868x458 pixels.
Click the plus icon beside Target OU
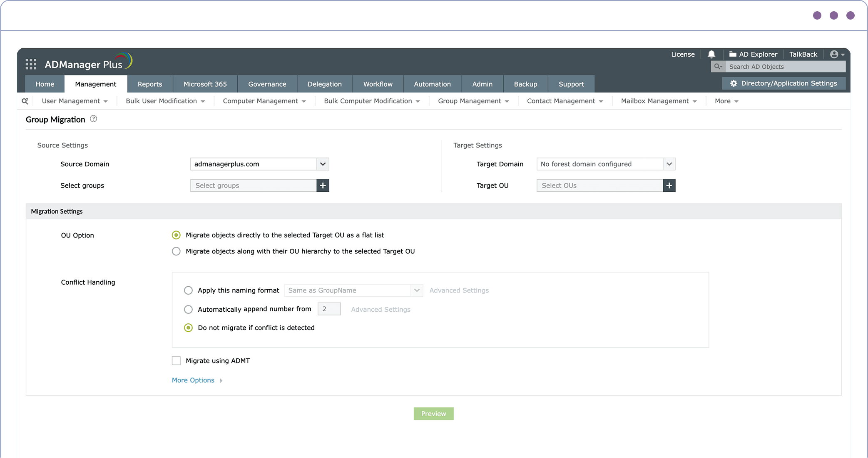tap(669, 185)
